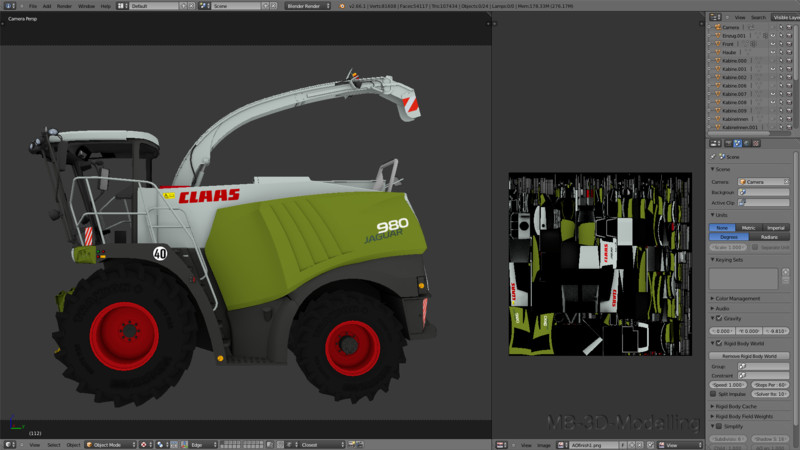Open the Blender Render engine dropdown
This screenshot has width=800, height=450.
point(308,6)
